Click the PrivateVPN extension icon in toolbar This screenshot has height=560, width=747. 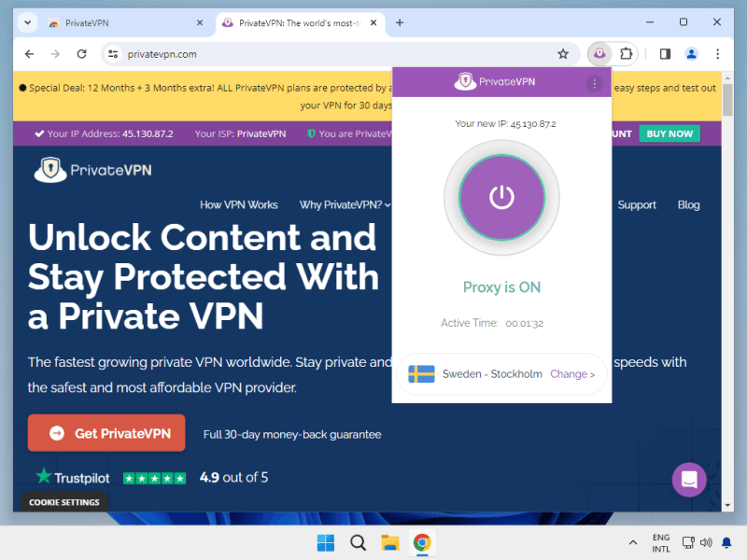click(599, 54)
